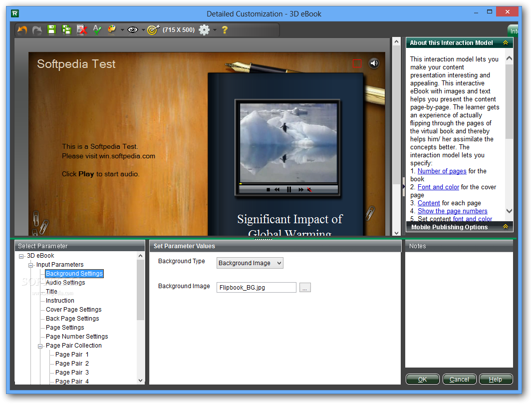Click the eye preview icon
532x404 pixels.
click(x=133, y=30)
